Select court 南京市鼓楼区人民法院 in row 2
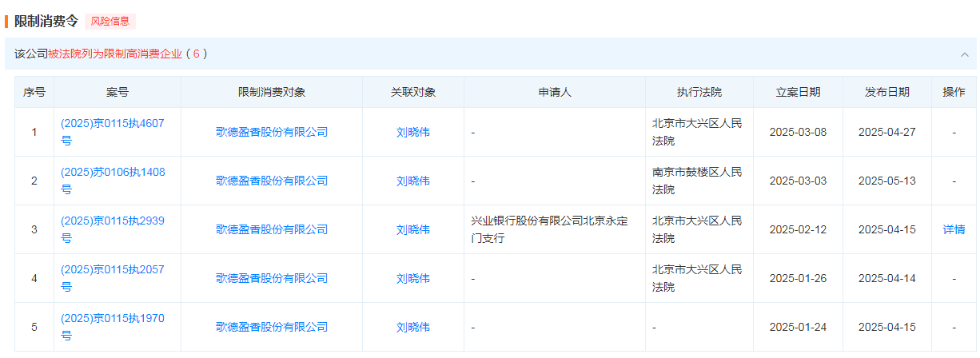 698,181
